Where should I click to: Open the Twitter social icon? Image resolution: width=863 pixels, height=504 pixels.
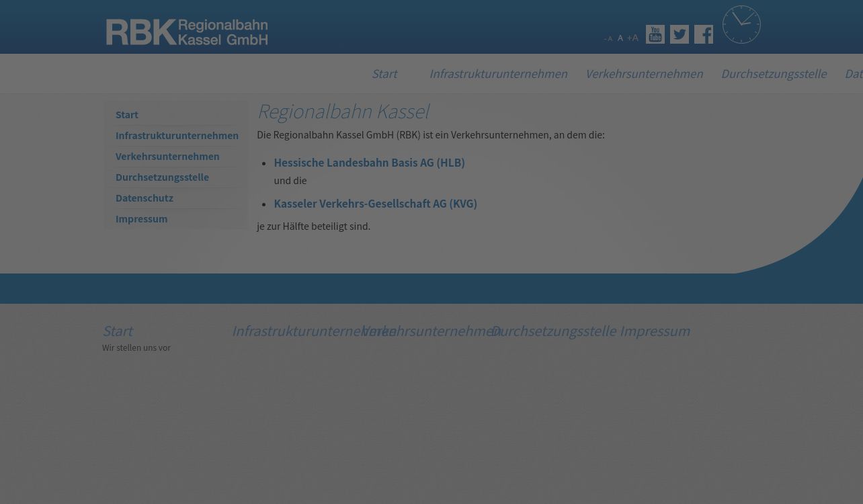tap(680, 34)
